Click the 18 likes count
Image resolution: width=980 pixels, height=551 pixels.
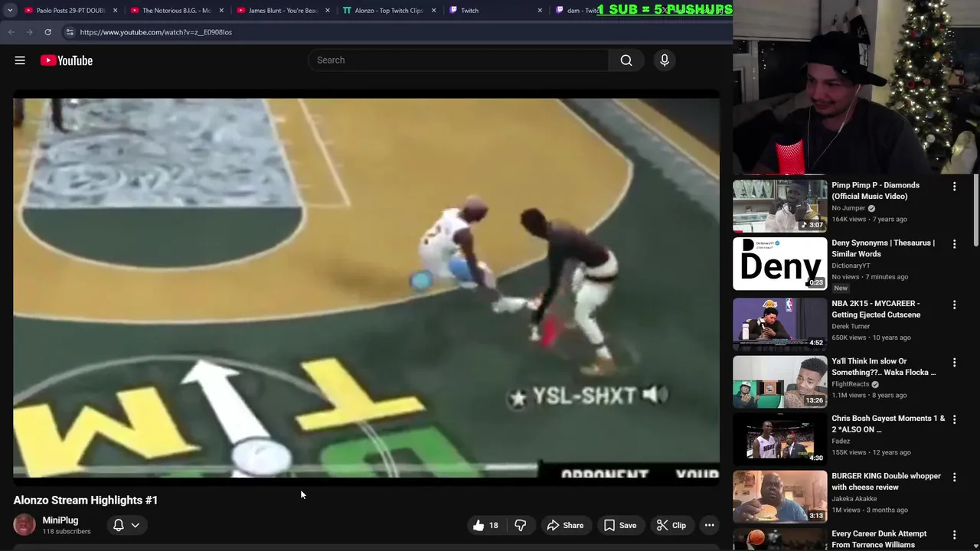point(494,525)
